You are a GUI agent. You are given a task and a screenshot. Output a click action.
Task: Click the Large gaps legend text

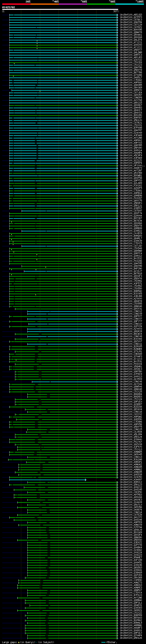(x=28, y=642)
